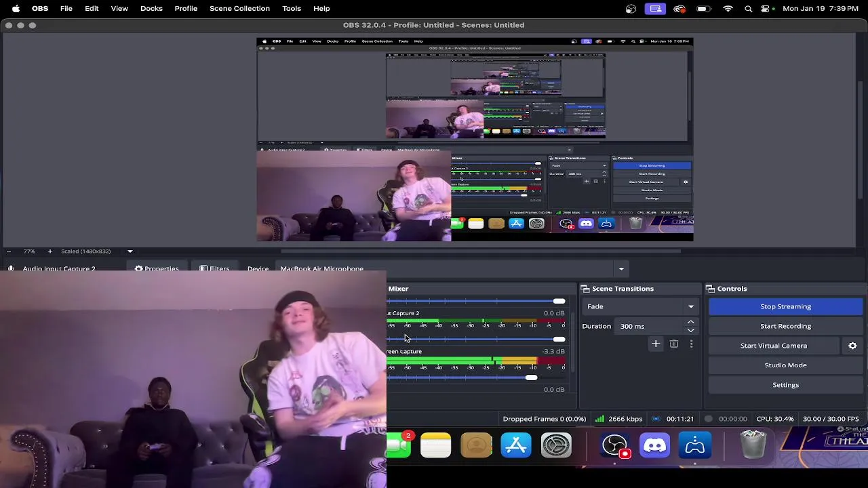Remove transition with the trash icon
This screenshot has width=868, height=488.
(674, 344)
